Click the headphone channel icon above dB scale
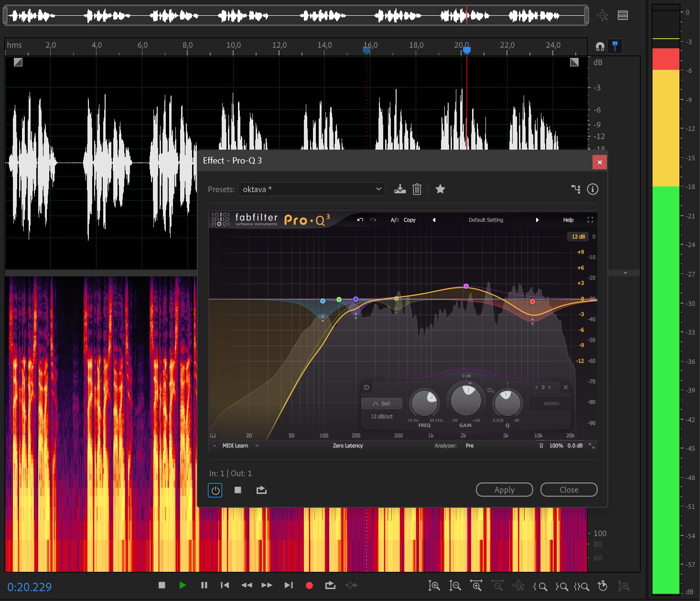This screenshot has width=700, height=601. (x=600, y=46)
